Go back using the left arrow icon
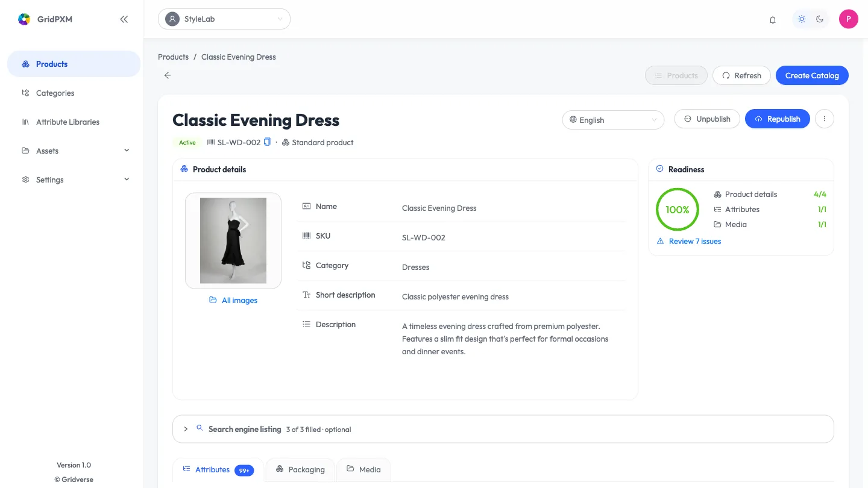This screenshot has width=868, height=488. point(168,75)
